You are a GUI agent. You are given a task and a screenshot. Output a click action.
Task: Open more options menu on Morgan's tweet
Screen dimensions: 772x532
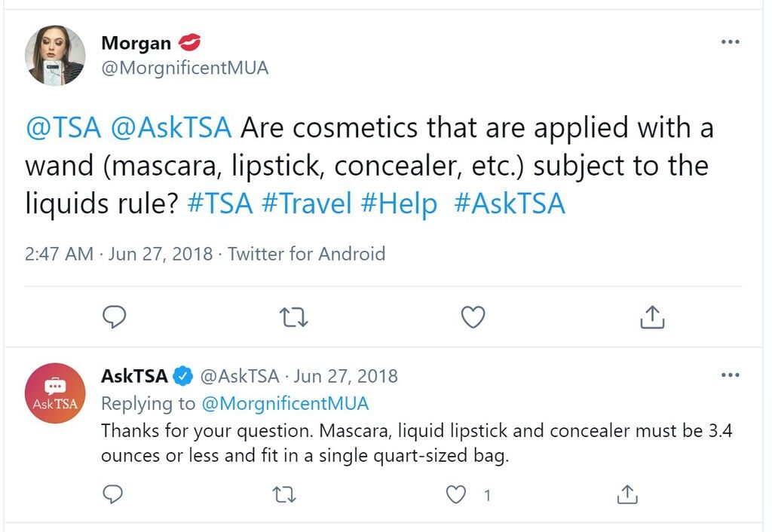click(730, 42)
